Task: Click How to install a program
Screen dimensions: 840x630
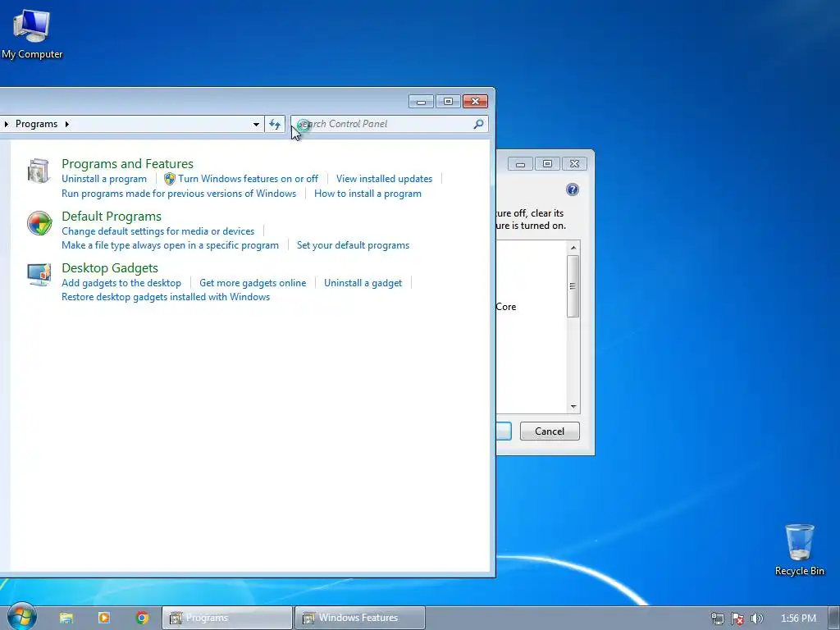Action: [x=367, y=194]
